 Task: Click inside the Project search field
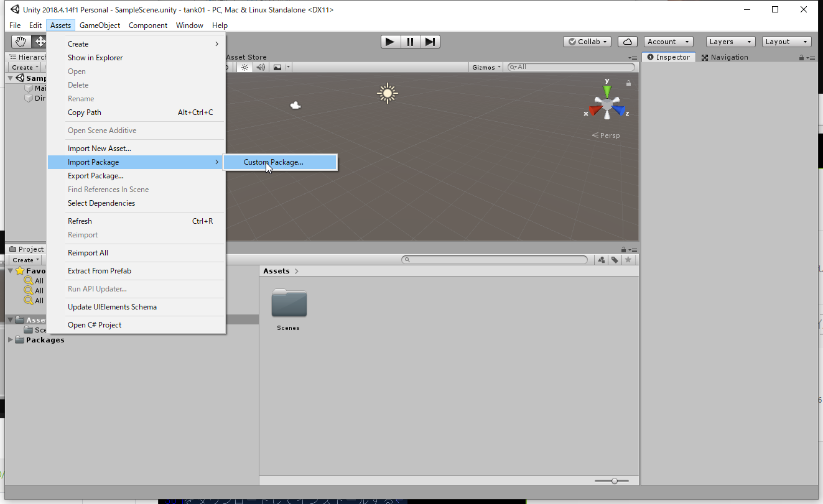click(x=495, y=260)
